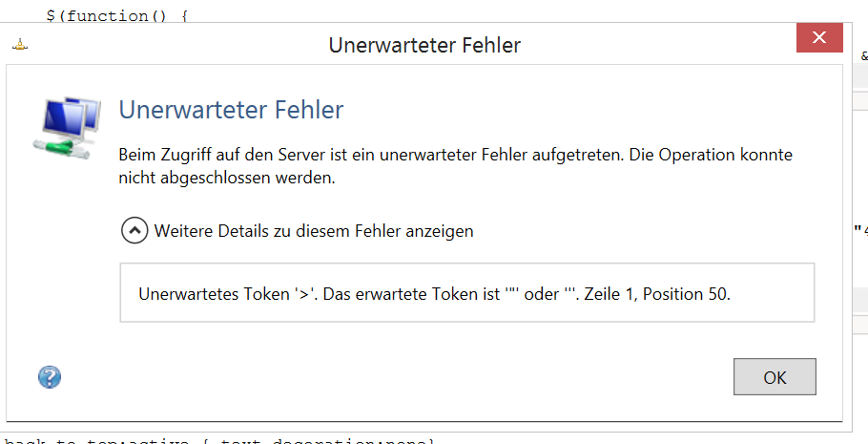Collapse the further error details chevron
Viewport: 868px width, 444px height.
(x=134, y=231)
